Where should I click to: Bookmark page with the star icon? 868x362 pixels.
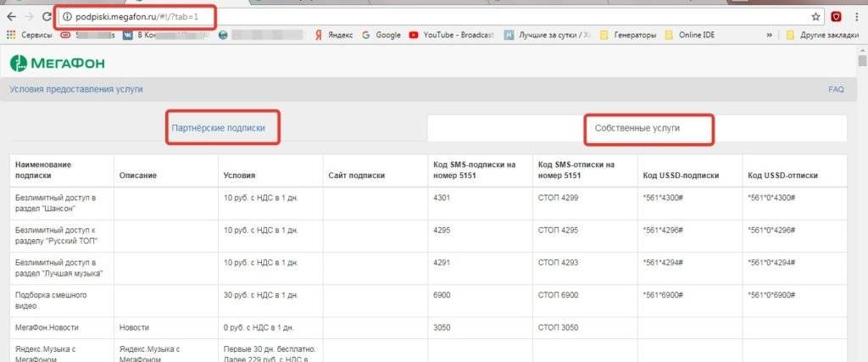(x=815, y=16)
